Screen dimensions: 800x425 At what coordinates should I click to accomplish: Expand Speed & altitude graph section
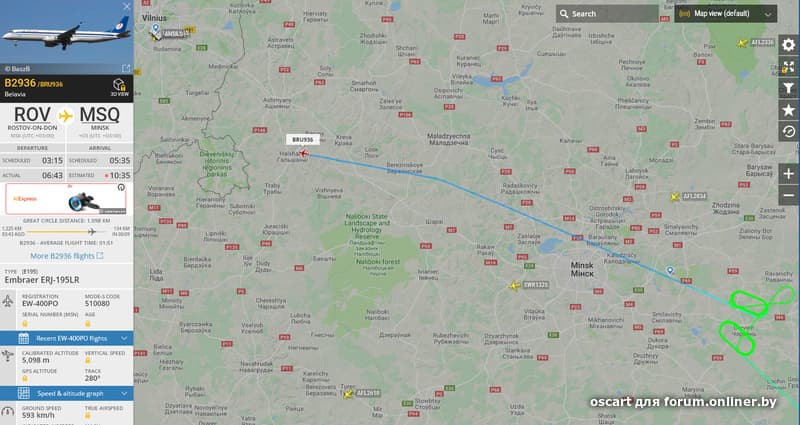pyautogui.click(x=67, y=393)
